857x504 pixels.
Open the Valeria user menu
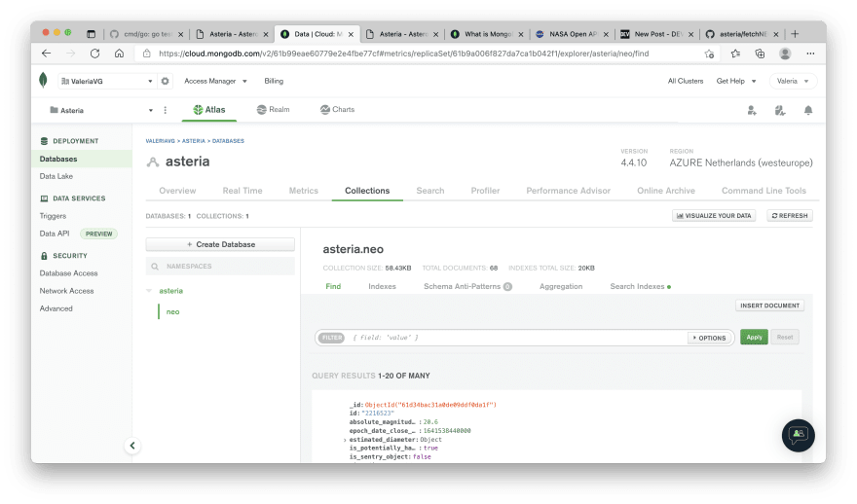tap(793, 81)
